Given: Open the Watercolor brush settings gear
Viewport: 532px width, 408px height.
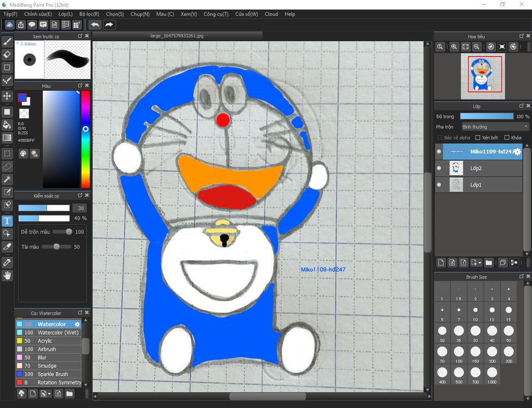Looking at the screenshot, I should (77, 324).
